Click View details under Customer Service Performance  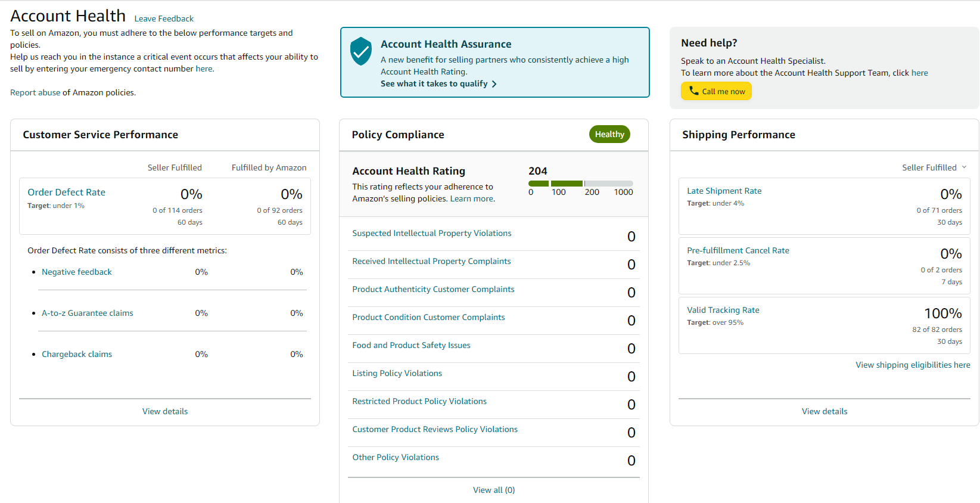click(x=165, y=411)
